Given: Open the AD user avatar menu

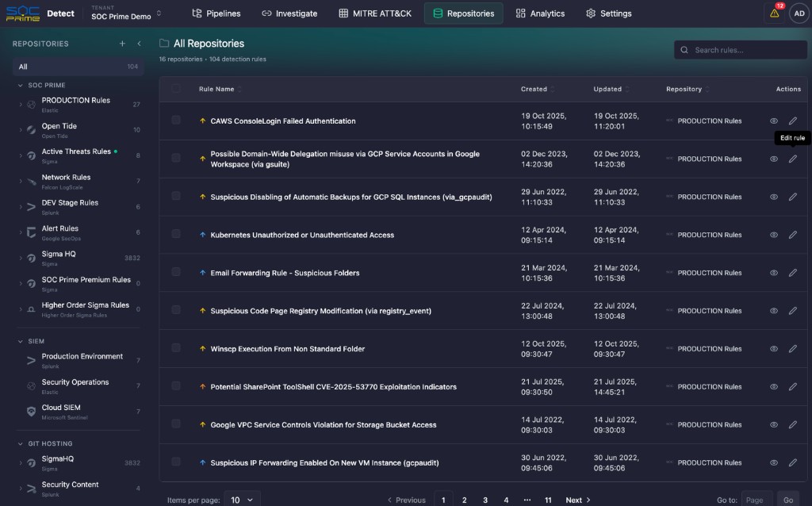Looking at the screenshot, I should [799, 13].
